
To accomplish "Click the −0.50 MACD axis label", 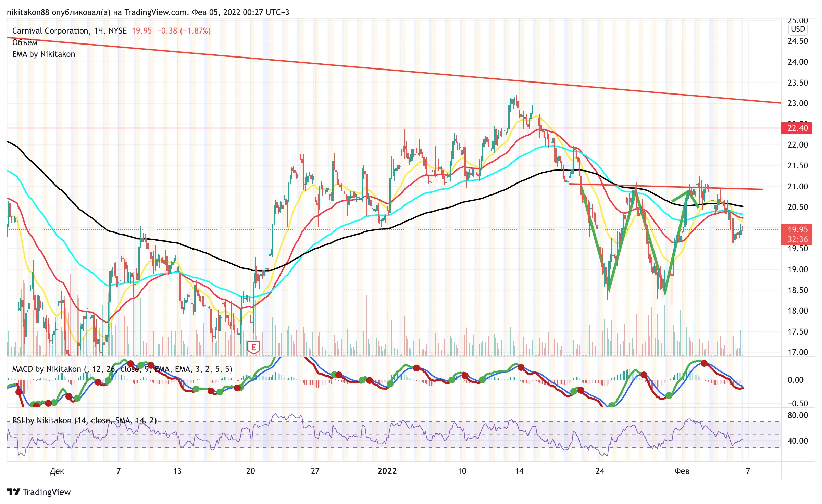I will (x=798, y=404).
